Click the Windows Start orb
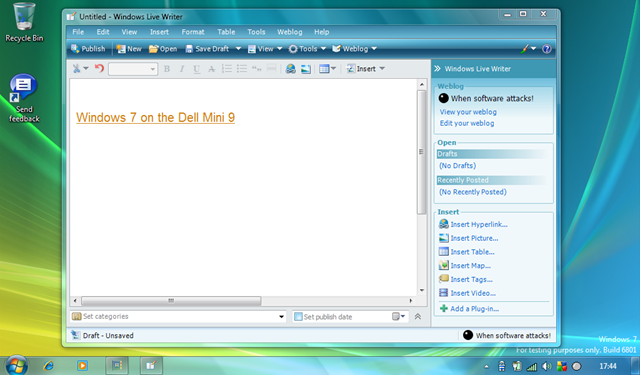Viewport: 640px width, 375px height. (16, 365)
